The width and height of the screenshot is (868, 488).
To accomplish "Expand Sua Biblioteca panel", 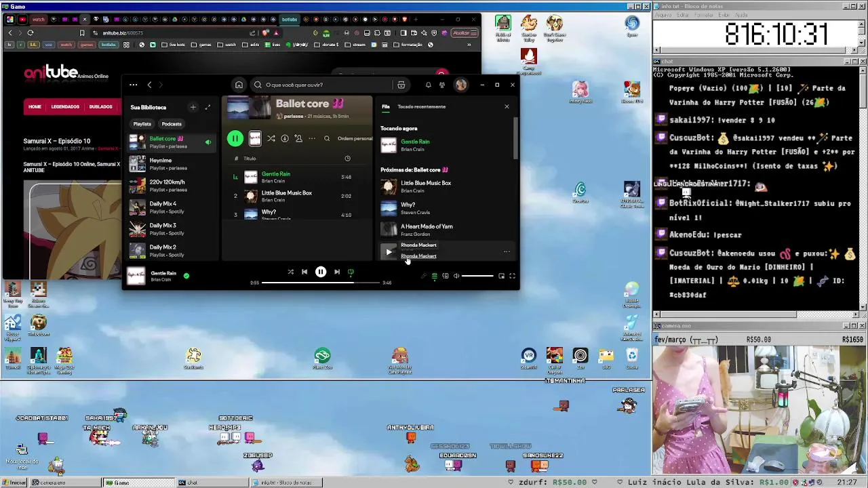I will 208,107.
